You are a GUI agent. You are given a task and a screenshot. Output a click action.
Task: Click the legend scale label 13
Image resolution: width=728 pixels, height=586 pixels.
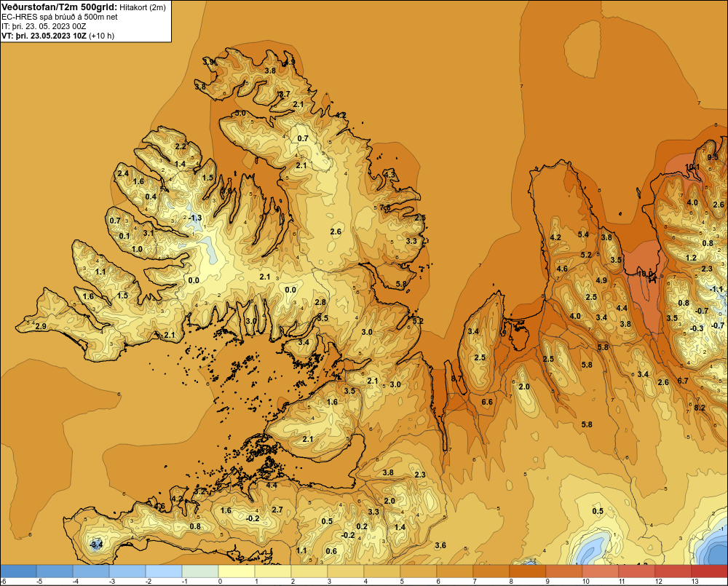[695, 582]
